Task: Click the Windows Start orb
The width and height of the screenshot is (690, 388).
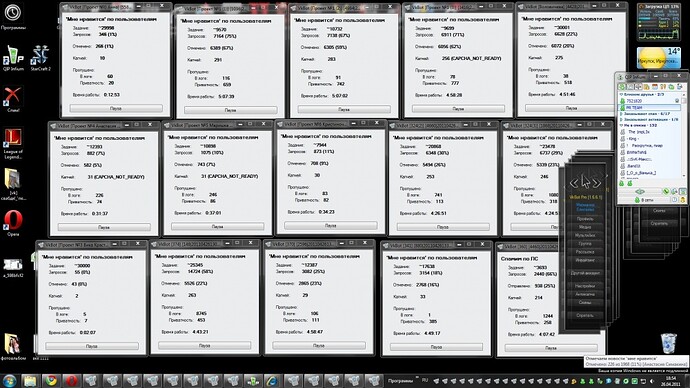Action: tap(10, 381)
